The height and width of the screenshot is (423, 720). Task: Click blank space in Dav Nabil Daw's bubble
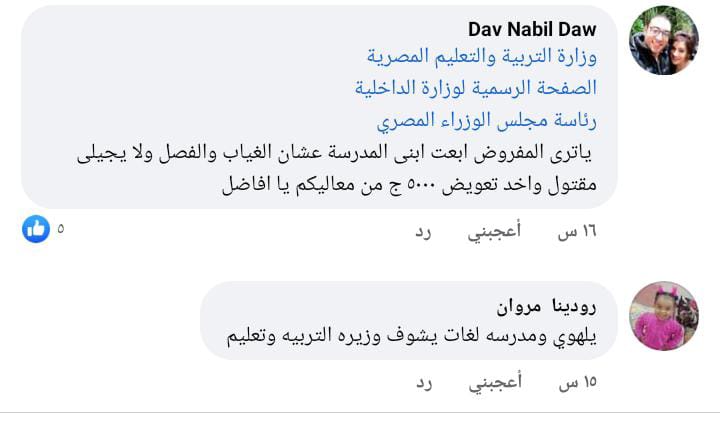click(x=150, y=70)
